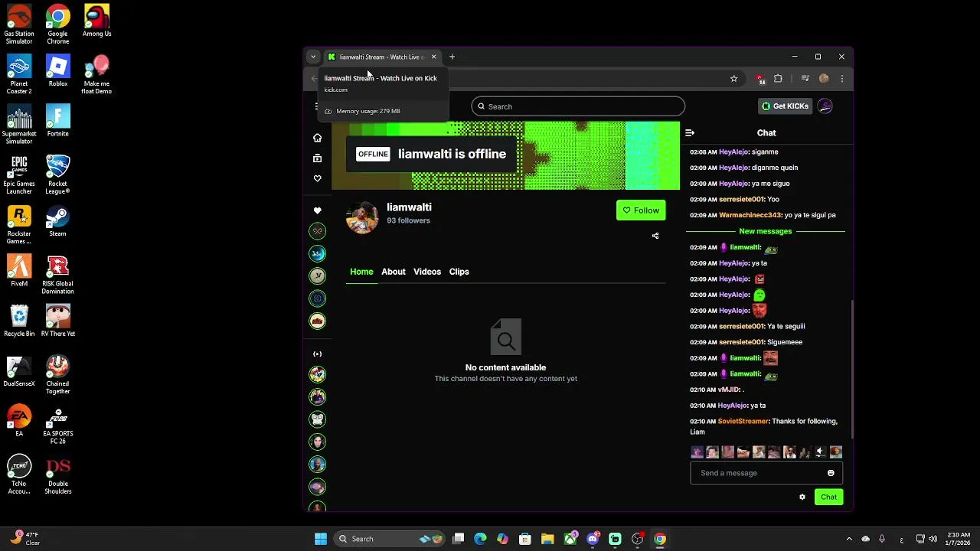Open the Recycle Bin on the desktop
Viewport: 980px width, 551px height.
[19, 321]
